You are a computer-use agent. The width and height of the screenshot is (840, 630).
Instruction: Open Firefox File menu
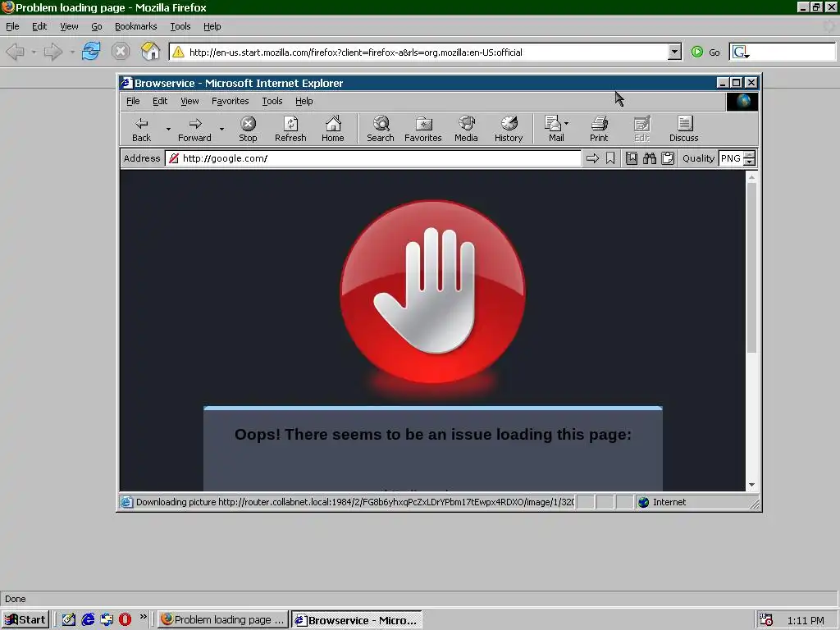tap(12, 26)
